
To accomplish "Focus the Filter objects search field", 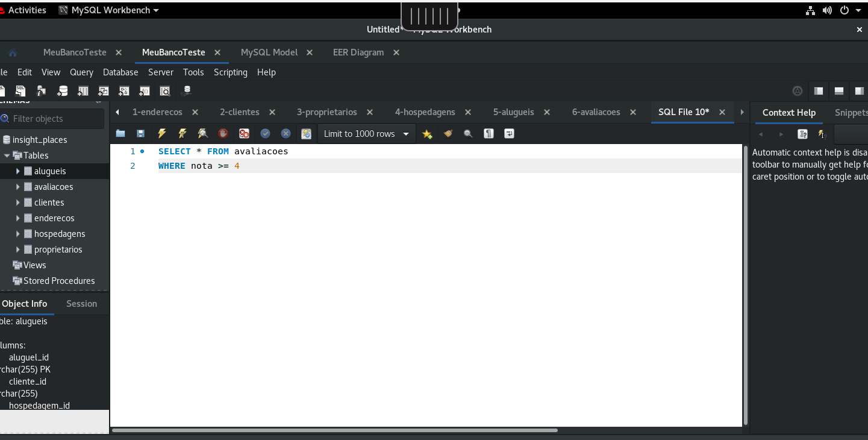I will pos(52,119).
